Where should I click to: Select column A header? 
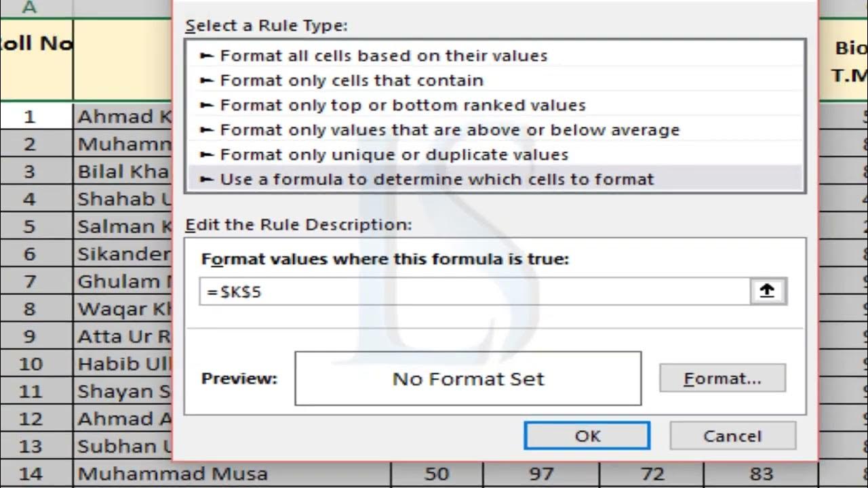pos(29,7)
